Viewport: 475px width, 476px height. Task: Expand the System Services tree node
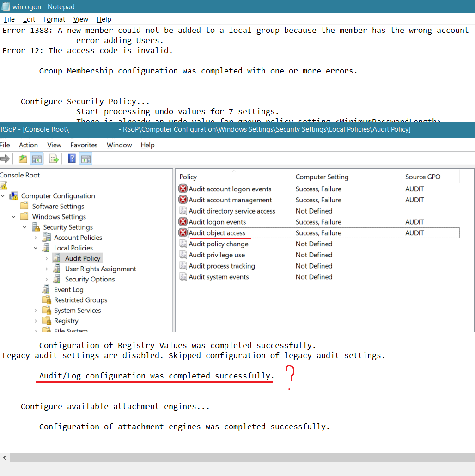[x=36, y=311]
